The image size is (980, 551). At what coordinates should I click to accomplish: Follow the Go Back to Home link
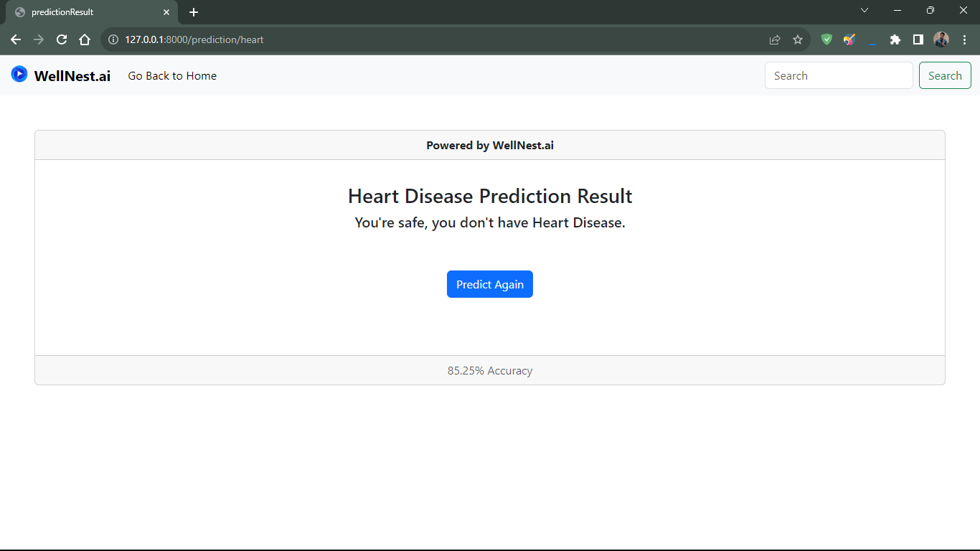tap(171, 75)
